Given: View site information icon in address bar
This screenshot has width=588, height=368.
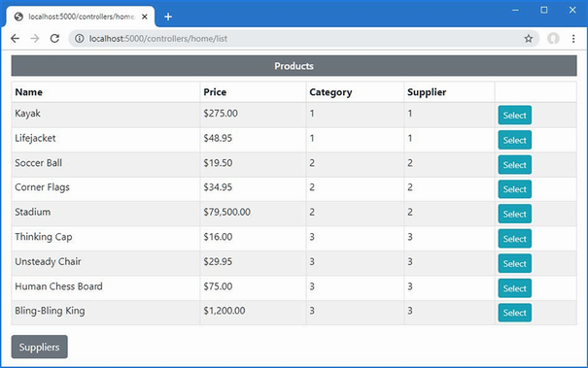Looking at the screenshot, I should (79, 39).
